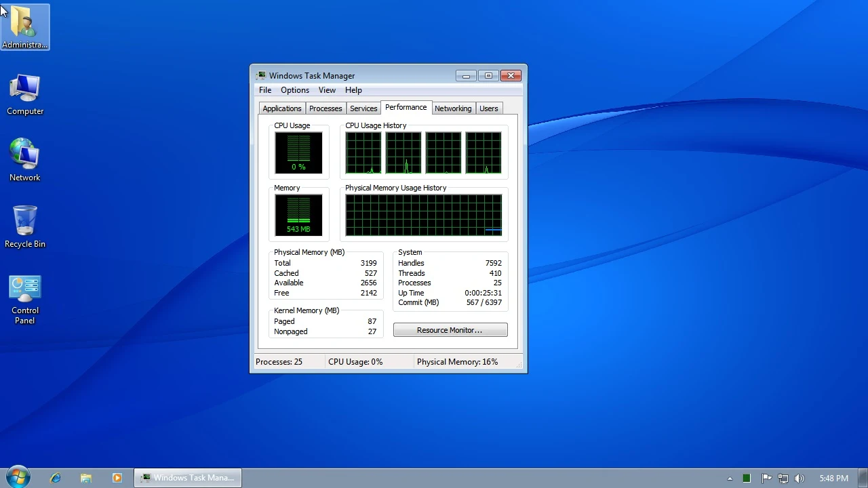Open the Start menu orb
This screenshot has height=488, width=868.
(x=18, y=477)
